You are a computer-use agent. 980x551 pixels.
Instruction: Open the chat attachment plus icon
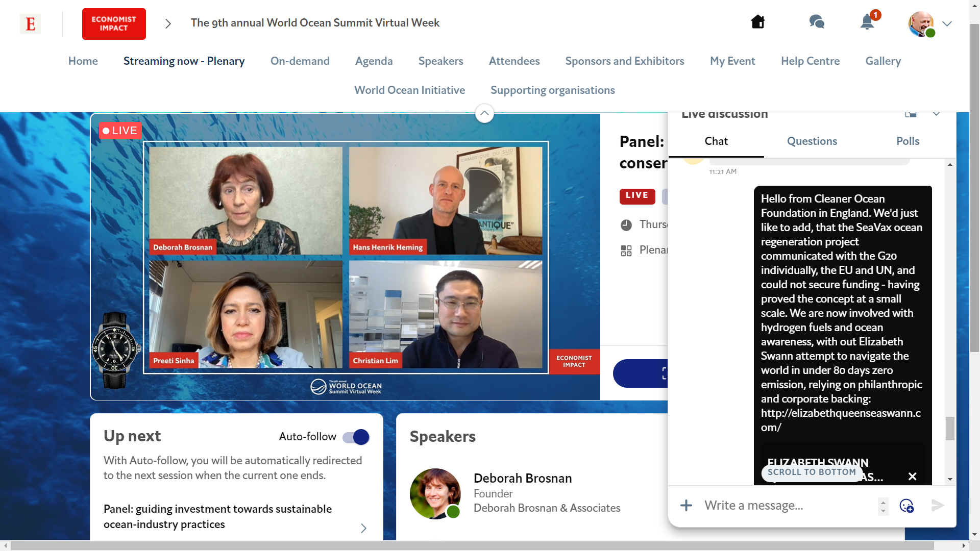[687, 506]
